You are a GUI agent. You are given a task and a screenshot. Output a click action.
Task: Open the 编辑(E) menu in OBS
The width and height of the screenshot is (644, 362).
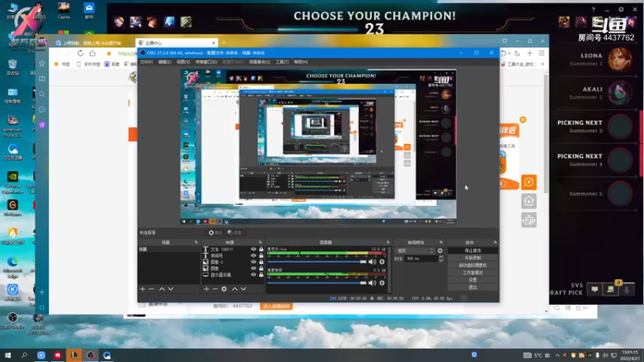click(x=165, y=62)
